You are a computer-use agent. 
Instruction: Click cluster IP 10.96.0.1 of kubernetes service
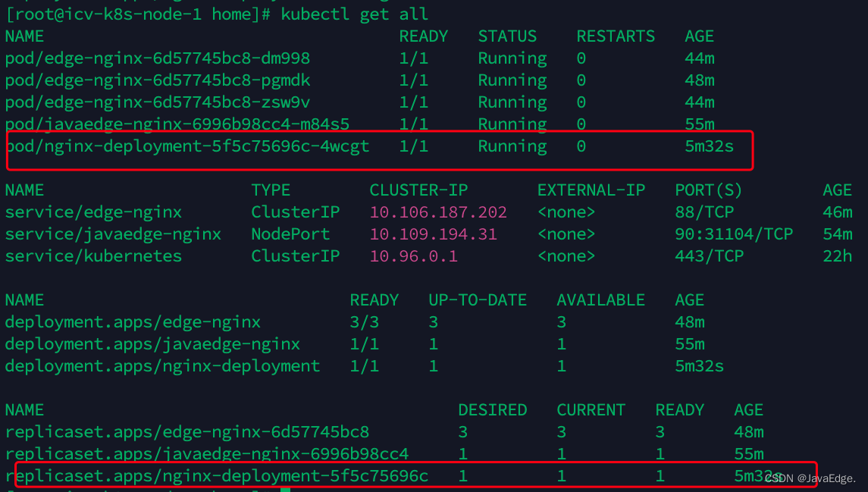(x=414, y=255)
